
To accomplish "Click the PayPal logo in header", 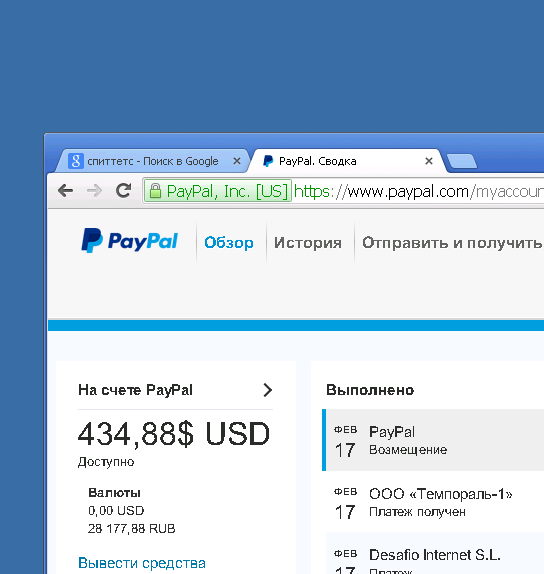I will pyautogui.click(x=129, y=241).
